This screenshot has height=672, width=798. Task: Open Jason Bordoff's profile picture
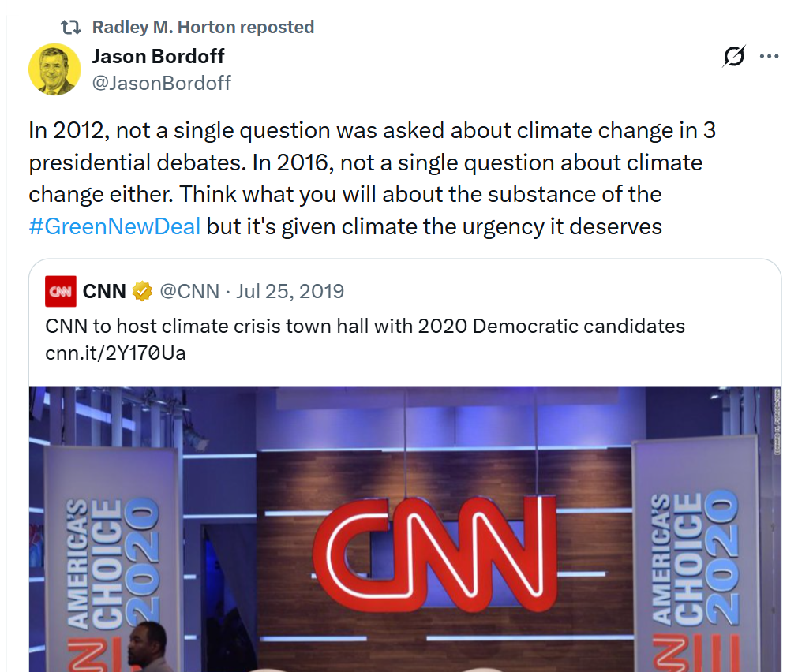click(x=54, y=69)
